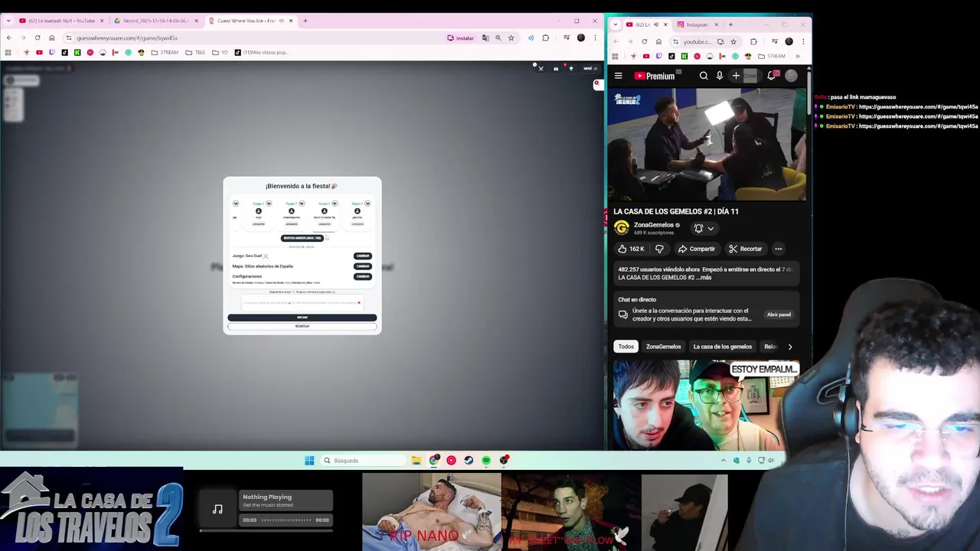Open the TELE bookmarks folder

click(195, 53)
